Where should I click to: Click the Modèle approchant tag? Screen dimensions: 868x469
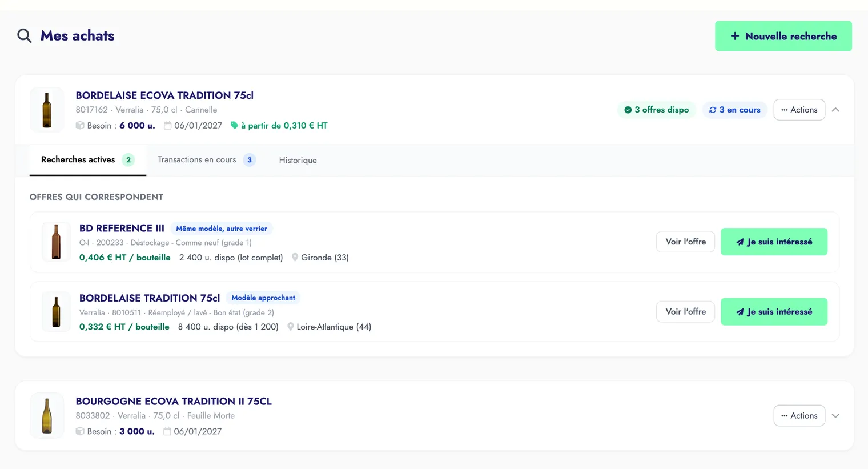click(x=263, y=298)
